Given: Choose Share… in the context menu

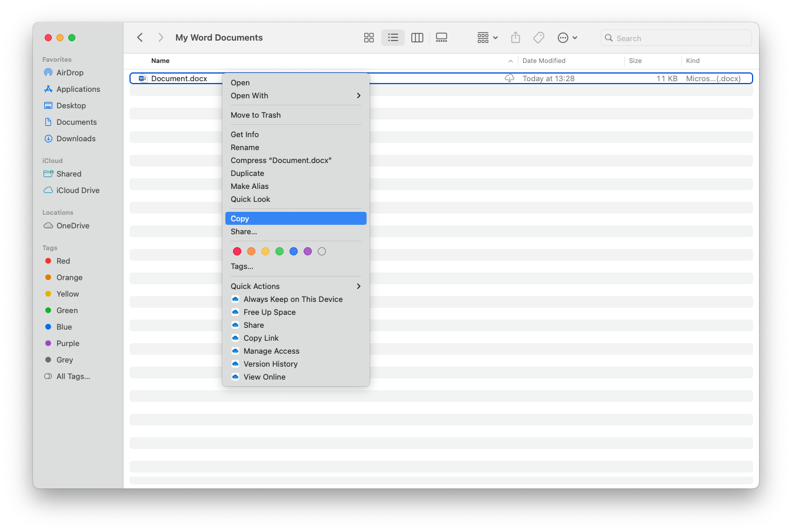Looking at the screenshot, I should (296, 231).
